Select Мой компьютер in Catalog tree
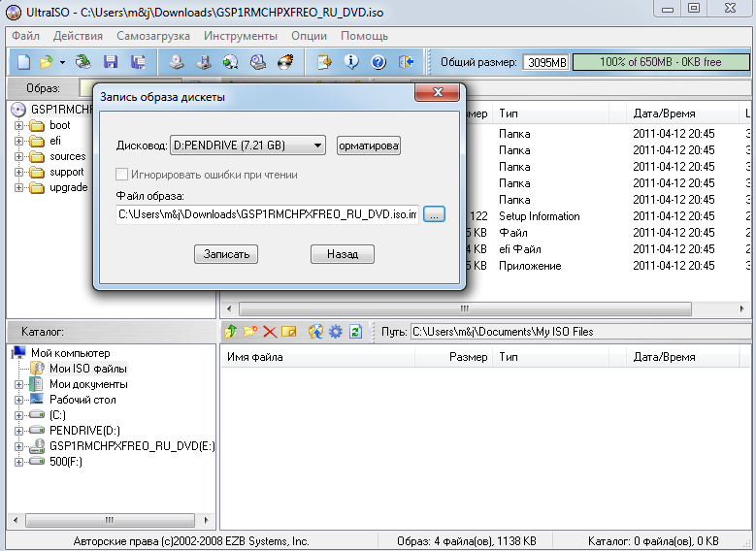The width and height of the screenshot is (756, 551). [x=71, y=353]
